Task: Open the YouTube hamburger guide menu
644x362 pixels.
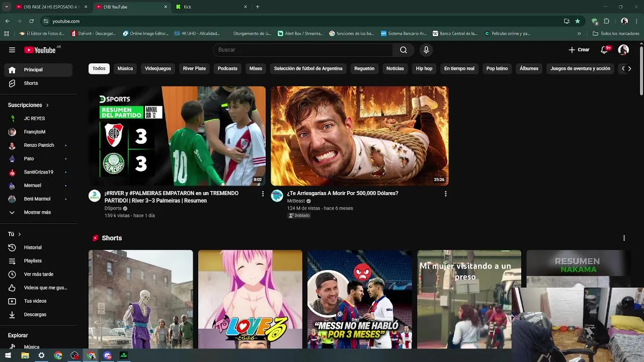Action: tap(12, 50)
